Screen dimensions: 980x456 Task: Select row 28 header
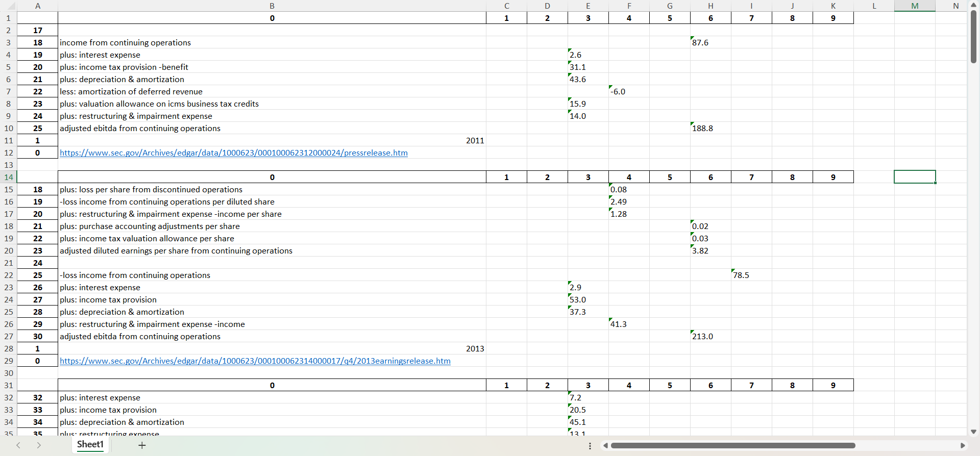click(9, 348)
